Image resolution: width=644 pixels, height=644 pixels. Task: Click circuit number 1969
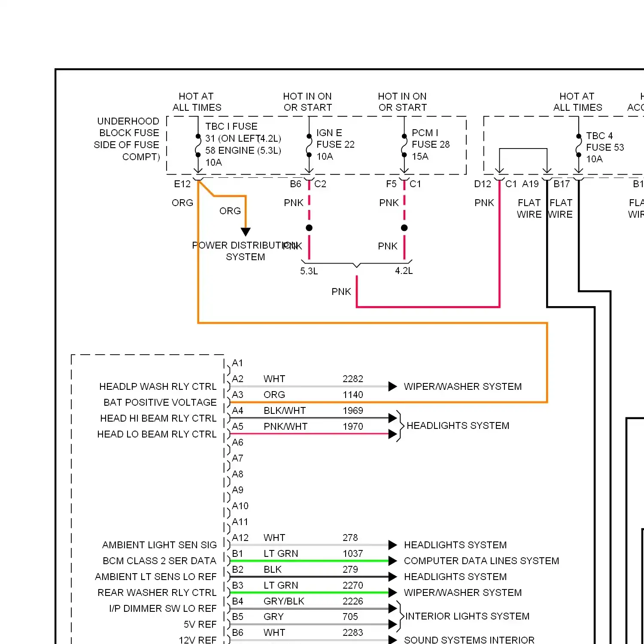(x=352, y=410)
